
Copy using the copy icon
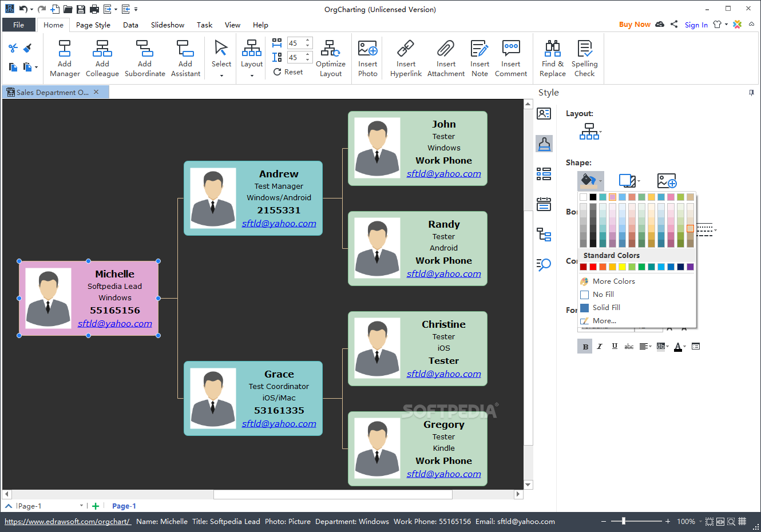13,67
